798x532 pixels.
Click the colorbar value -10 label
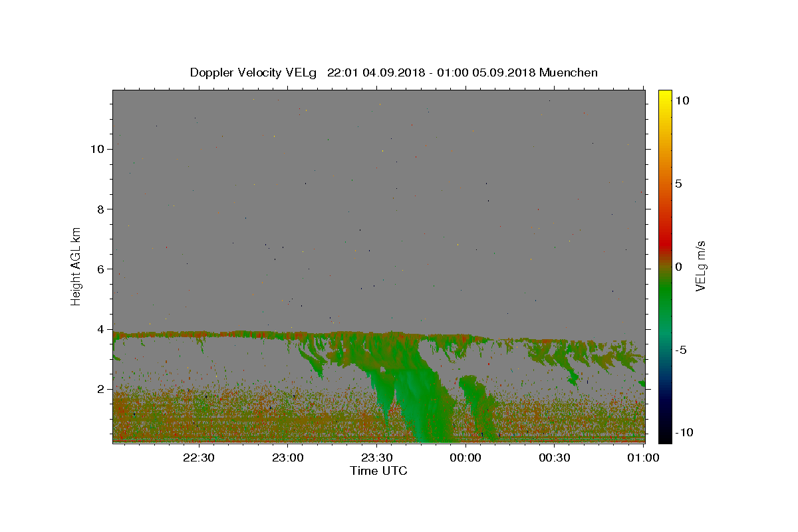click(684, 433)
